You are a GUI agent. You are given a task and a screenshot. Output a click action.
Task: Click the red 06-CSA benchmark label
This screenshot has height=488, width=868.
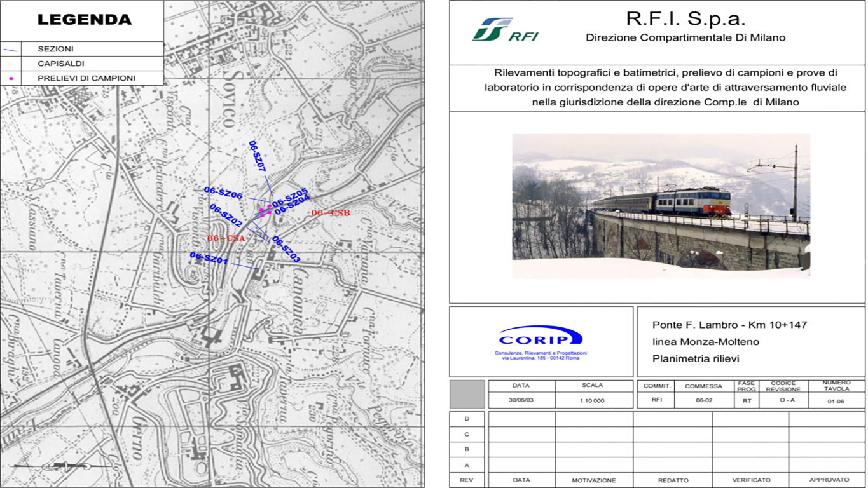click(x=226, y=238)
